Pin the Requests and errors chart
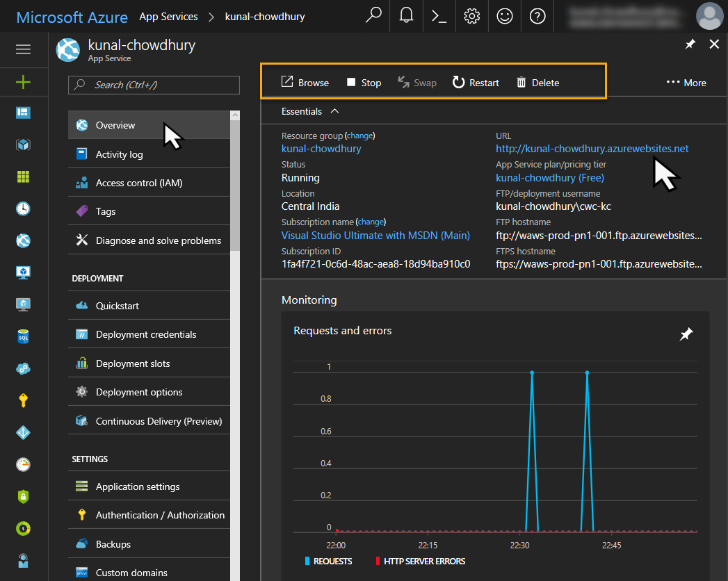The image size is (728, 581). pos(686,334)
